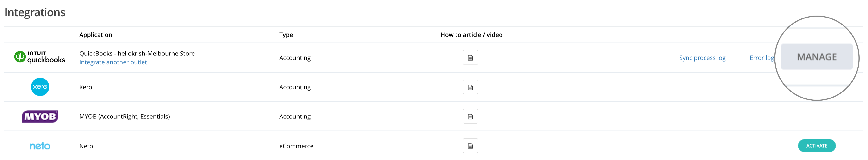Open the Xero how-to article icon

(470, 87)
